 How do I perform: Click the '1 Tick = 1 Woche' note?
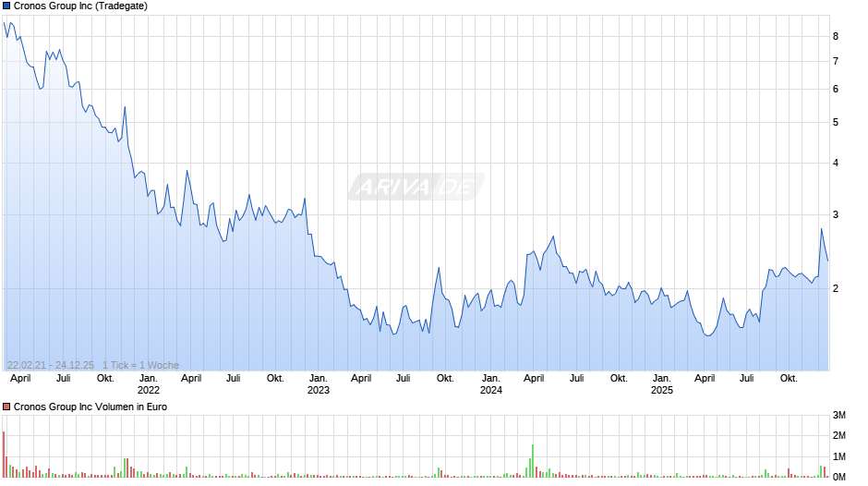[x=140, y=365]
